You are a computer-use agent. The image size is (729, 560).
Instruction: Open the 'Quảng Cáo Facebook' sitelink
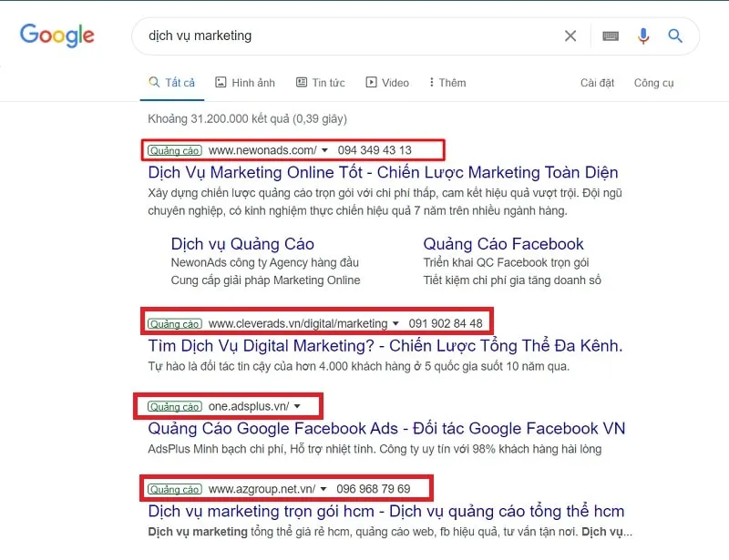(x=503, y=244)
